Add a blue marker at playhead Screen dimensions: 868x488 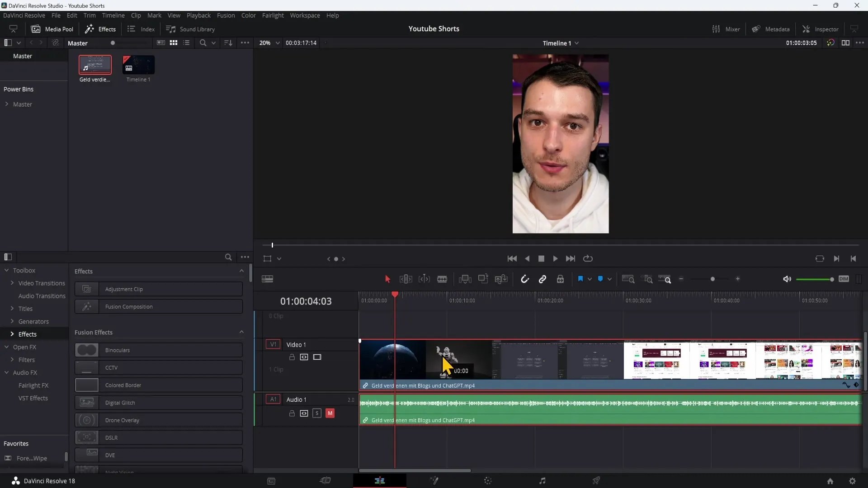[x=600, y=279]
